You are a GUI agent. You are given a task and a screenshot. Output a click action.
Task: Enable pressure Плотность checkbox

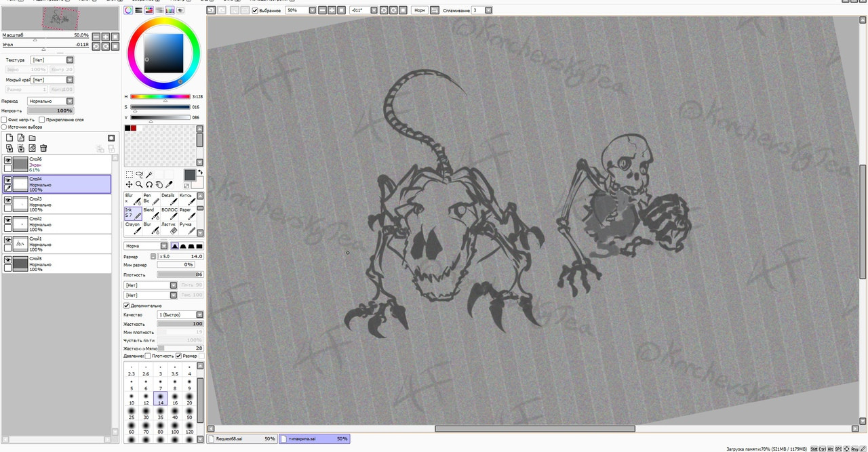click(x=149, y=356)
